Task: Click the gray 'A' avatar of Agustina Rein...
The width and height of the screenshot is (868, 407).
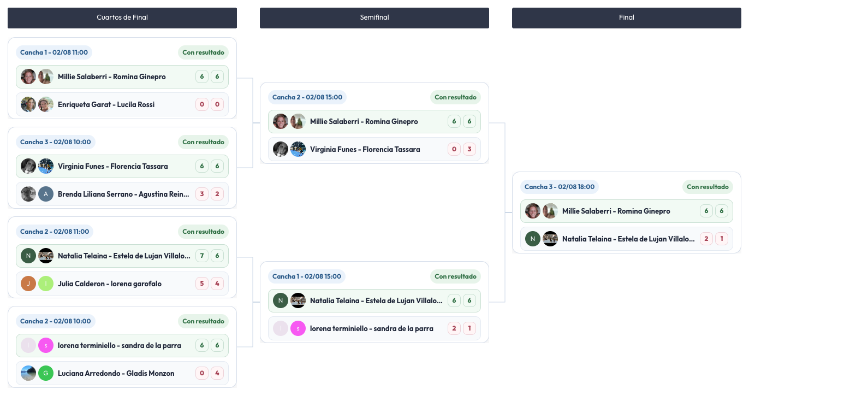Action: (x=46, y=194)
